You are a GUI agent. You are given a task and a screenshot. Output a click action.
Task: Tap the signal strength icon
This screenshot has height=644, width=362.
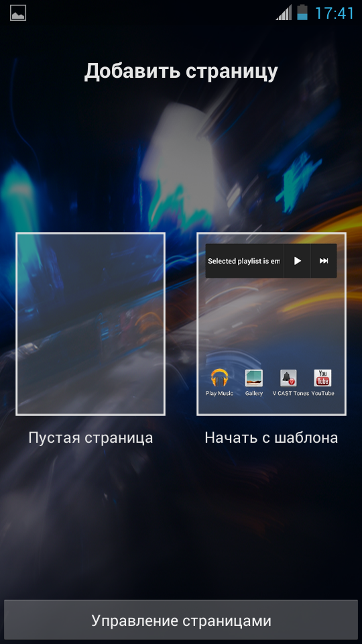click(x=284, y=13)
